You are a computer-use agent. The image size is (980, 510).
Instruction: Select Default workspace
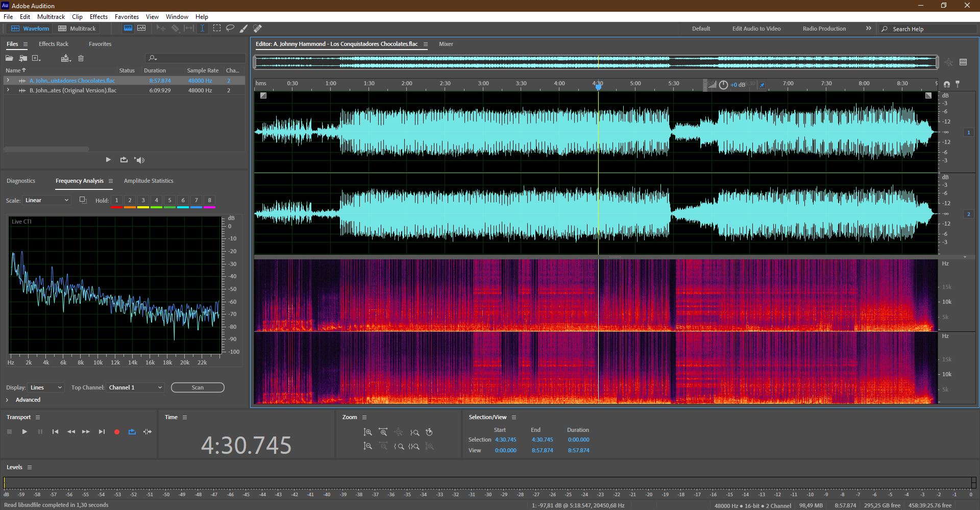pyautogui.click(x=701, y=29)
